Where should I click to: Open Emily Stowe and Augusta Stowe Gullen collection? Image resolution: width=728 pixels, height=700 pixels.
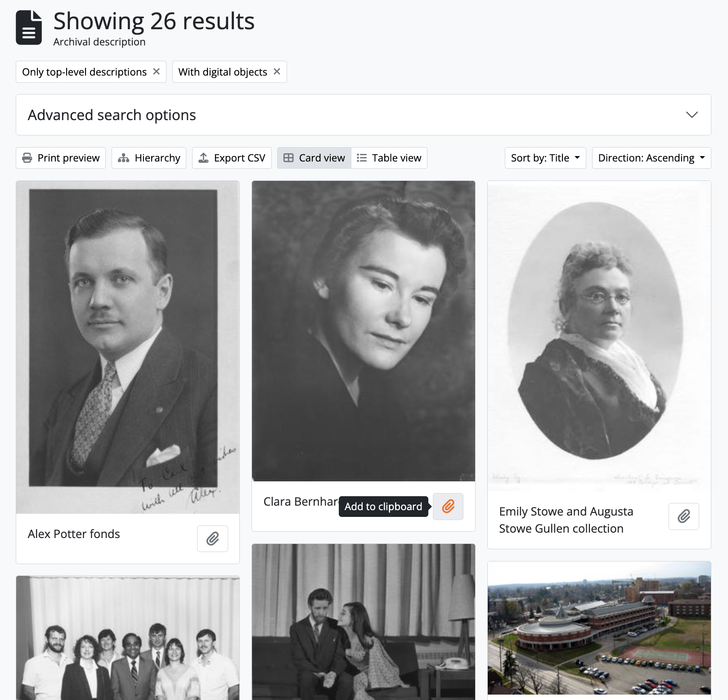point(566,520)
